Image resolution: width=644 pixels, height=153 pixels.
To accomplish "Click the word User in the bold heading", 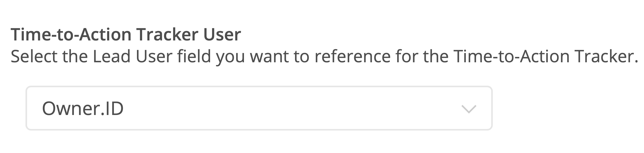I will click(222, 34).
